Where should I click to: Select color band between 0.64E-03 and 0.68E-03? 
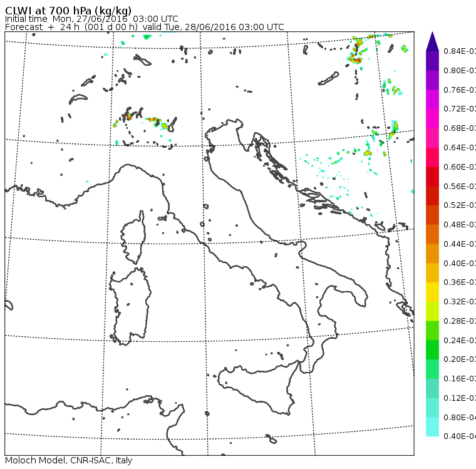(x=432, y=138)
